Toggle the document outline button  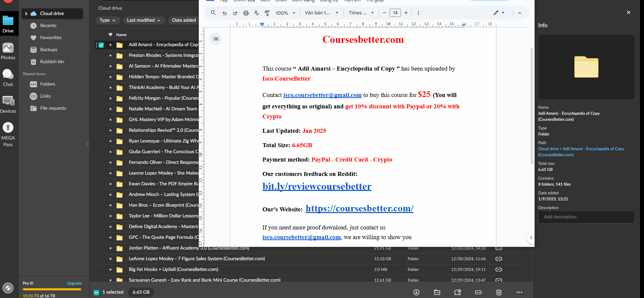coord(216,39)
